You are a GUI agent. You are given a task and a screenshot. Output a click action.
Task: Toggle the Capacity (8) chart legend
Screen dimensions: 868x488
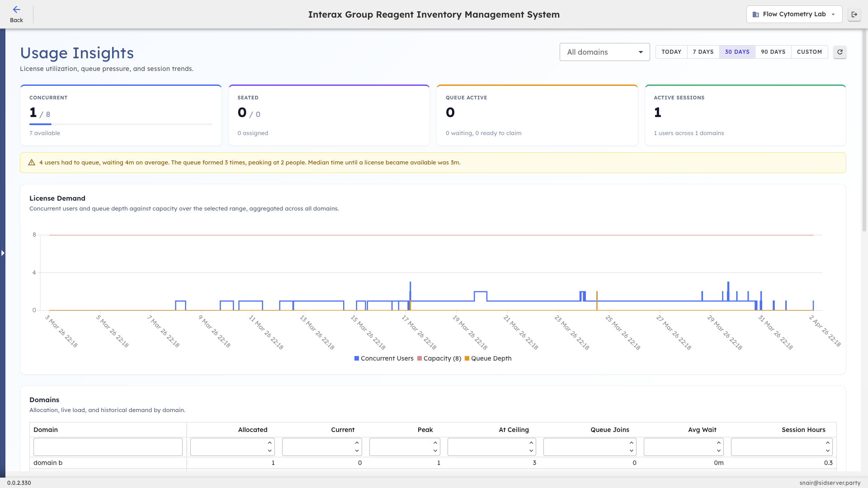pos(439,358)
